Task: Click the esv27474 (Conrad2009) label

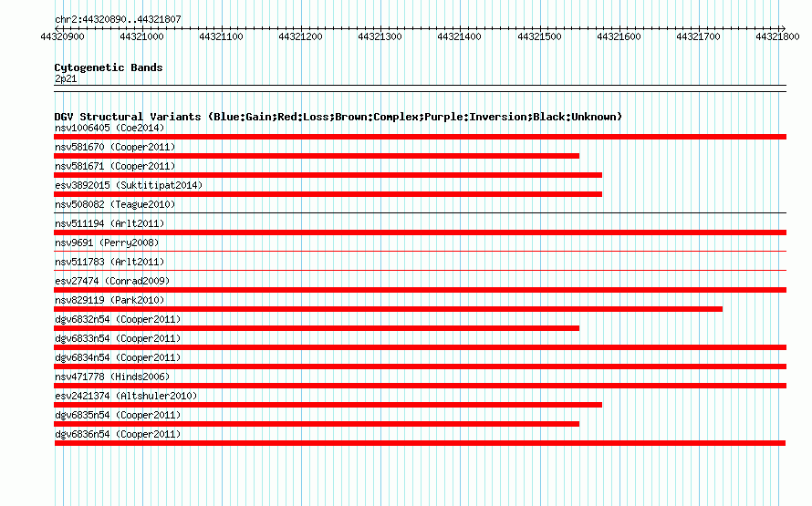Action: [x=112, y=281]
